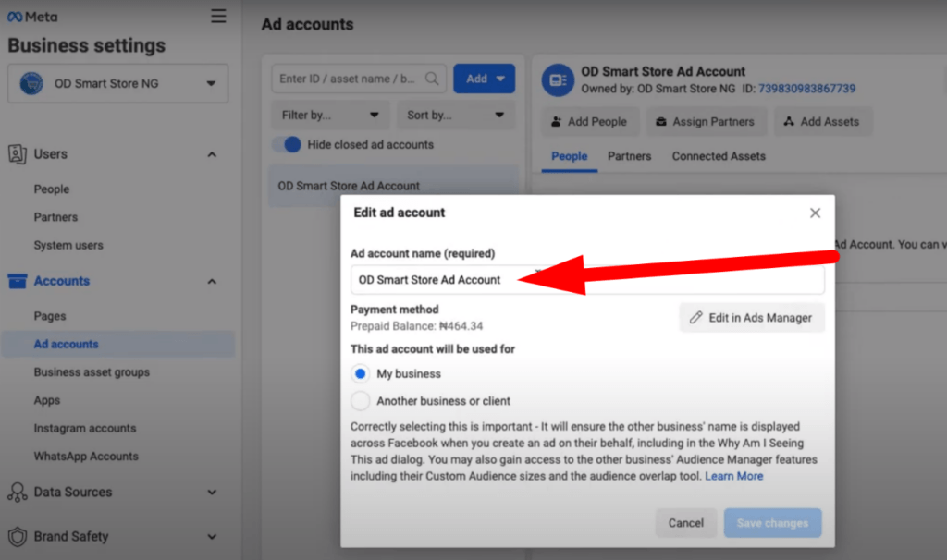Screen dimensions: 947x560
Task: Toggle Hide closed ad accounts switch
Action: (x=287, y=145)
